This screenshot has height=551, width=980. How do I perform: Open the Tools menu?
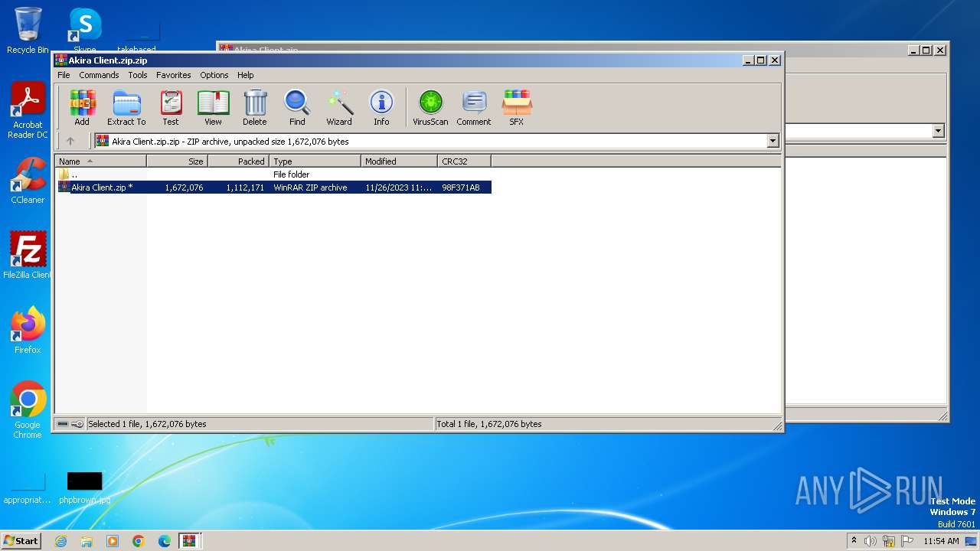click(x=138, y=75)
